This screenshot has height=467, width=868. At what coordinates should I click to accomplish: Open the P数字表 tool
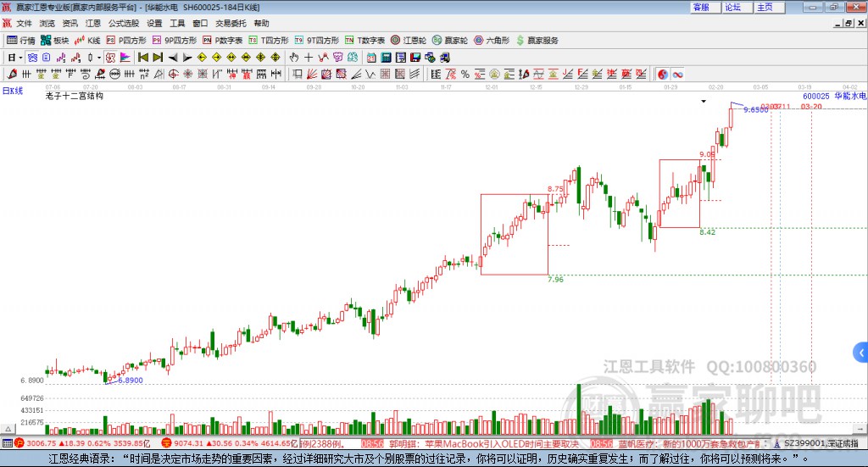tap(223, 41)
